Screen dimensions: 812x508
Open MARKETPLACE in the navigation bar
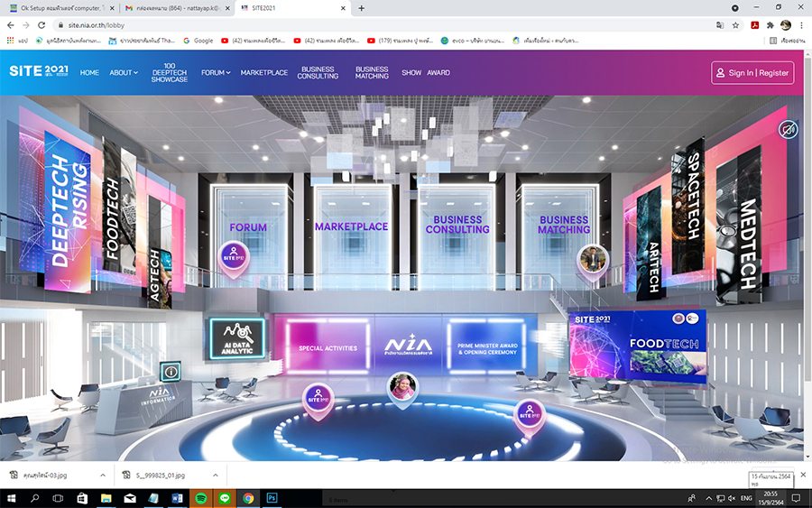264,72
